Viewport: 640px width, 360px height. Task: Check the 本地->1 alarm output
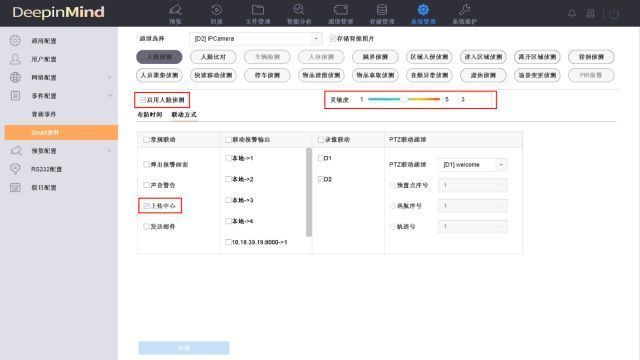[x=228, y=158]
